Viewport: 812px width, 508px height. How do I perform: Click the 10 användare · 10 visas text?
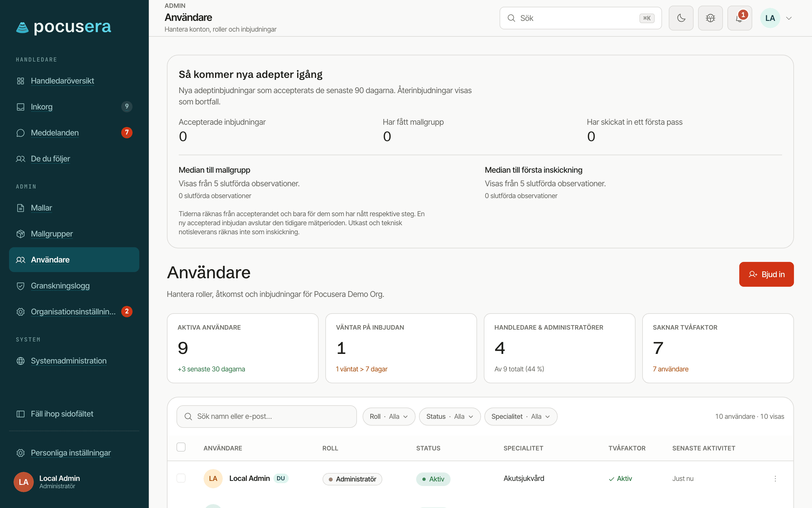[750, 416]
